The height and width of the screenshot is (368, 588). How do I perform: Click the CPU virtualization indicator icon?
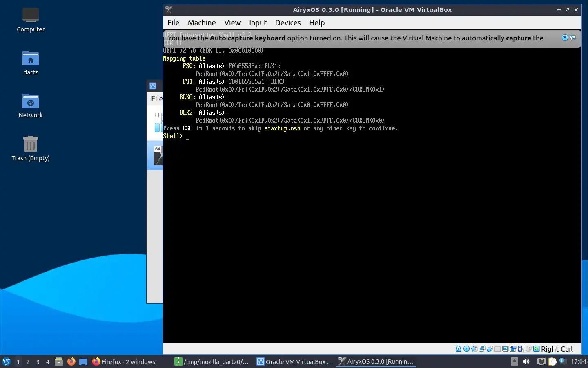click(521, 349)
